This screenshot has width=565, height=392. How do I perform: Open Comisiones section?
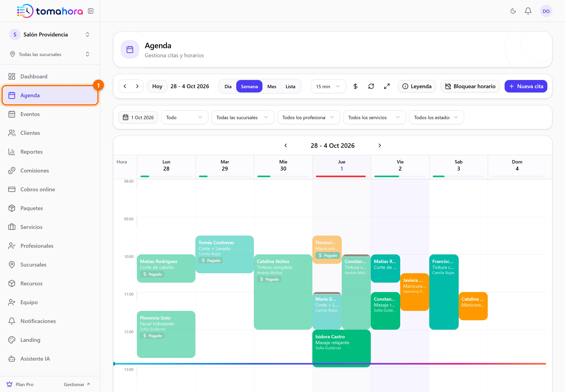click(x=50, y=171)
